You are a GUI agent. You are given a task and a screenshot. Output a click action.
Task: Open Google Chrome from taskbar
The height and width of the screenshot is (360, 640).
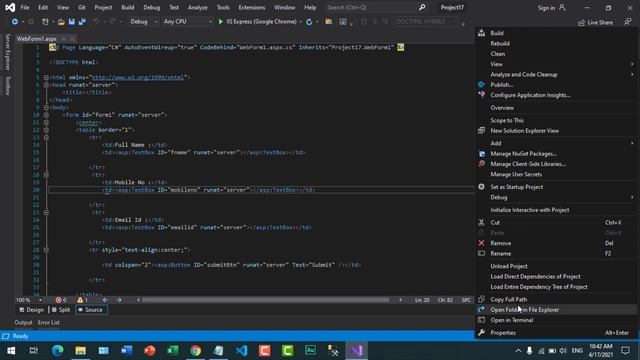pyautogui.click(x=196, y=351)
